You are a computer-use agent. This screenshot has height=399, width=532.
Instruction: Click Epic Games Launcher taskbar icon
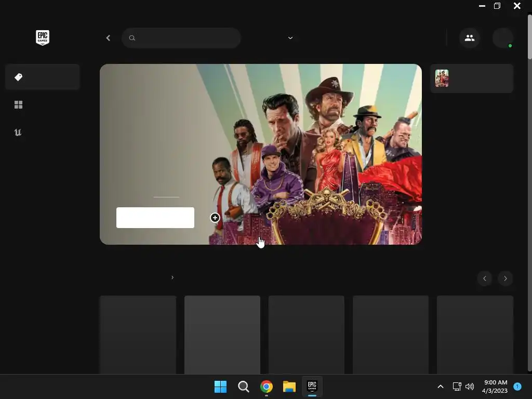312,387
